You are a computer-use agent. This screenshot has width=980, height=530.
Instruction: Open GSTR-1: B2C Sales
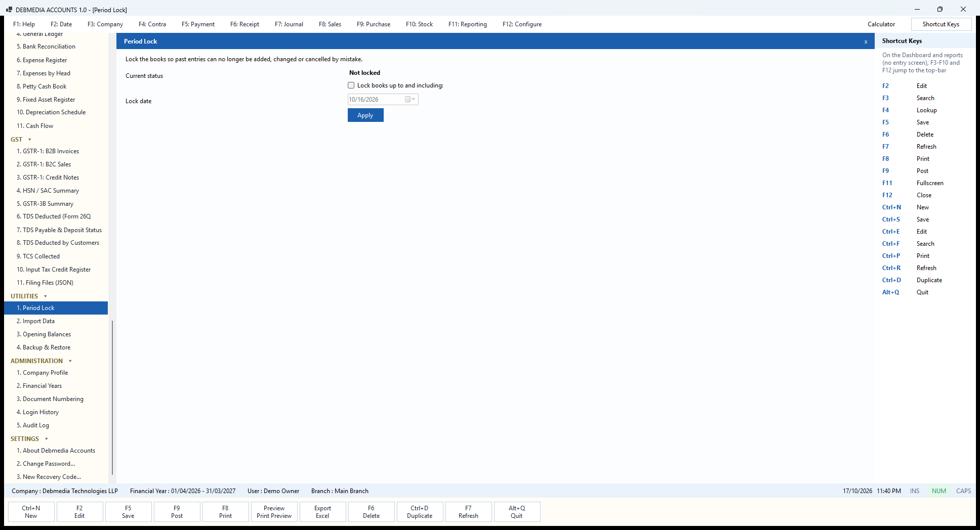tap(56, 164)
